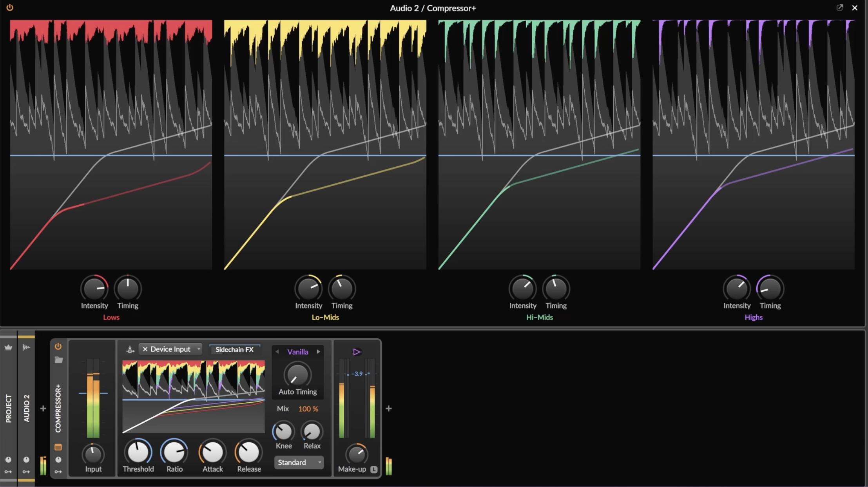The height and width of the screenshot is (487, 868).
Task: Click the Highs Intensity knob
Action: (x=737, y=289)
